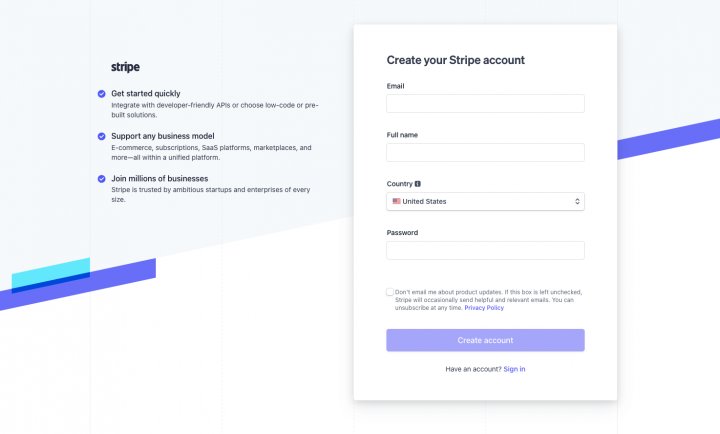
Task: Click the Stripe logo
Action: point(125,67)
